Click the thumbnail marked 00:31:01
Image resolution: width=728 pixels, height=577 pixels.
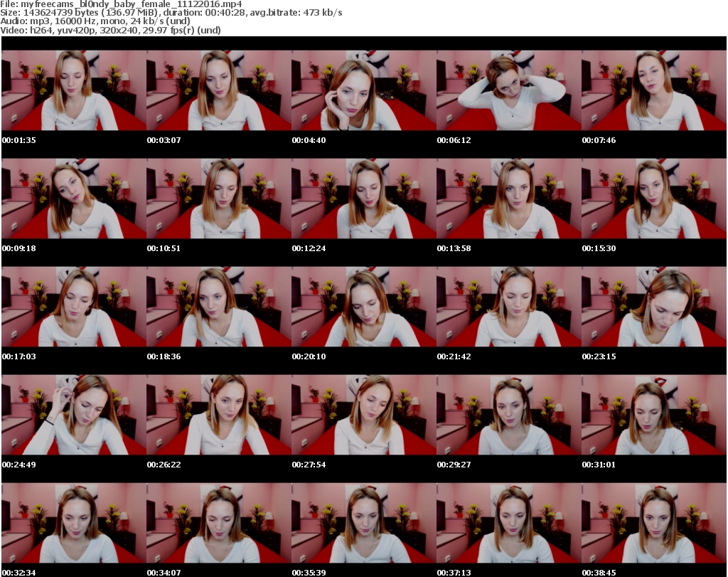point(653,415)
